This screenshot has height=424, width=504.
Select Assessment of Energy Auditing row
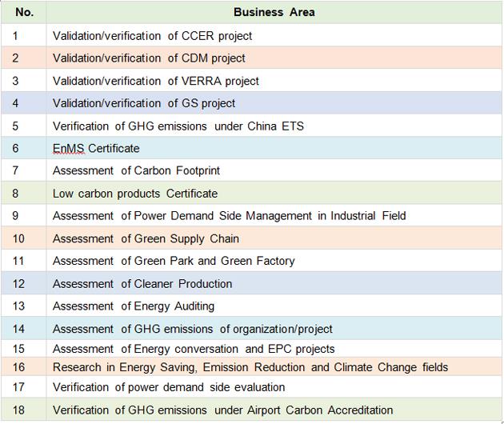(134, 306)
